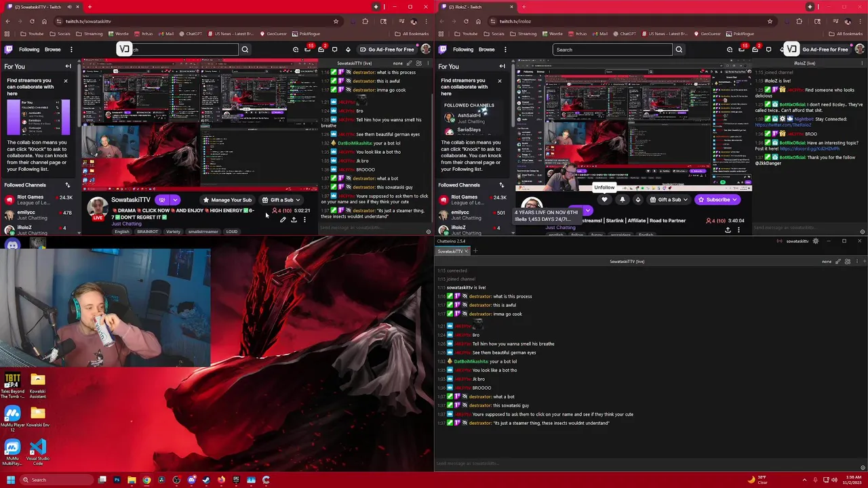Open emilycc channel in right sidebar

tap(473, 216)
